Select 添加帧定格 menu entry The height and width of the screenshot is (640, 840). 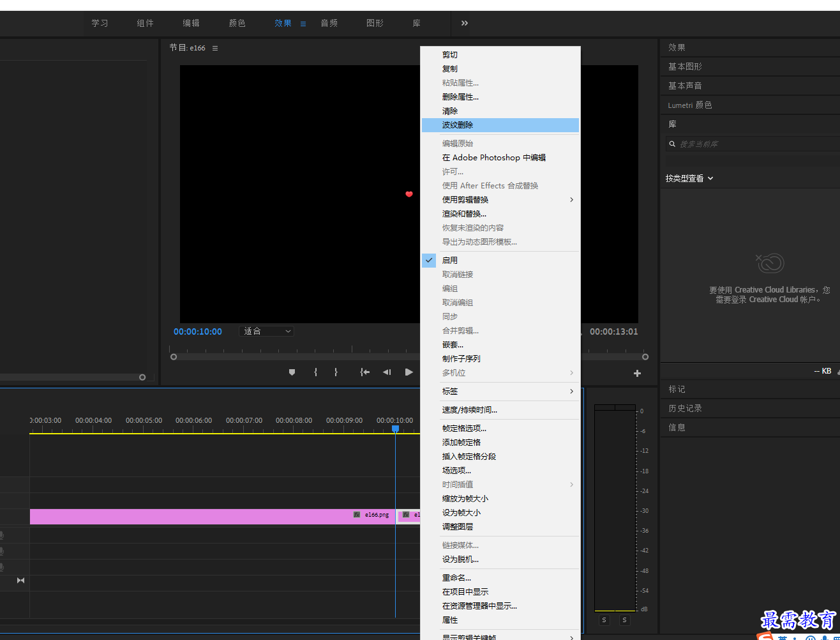[x=500, y=443]
